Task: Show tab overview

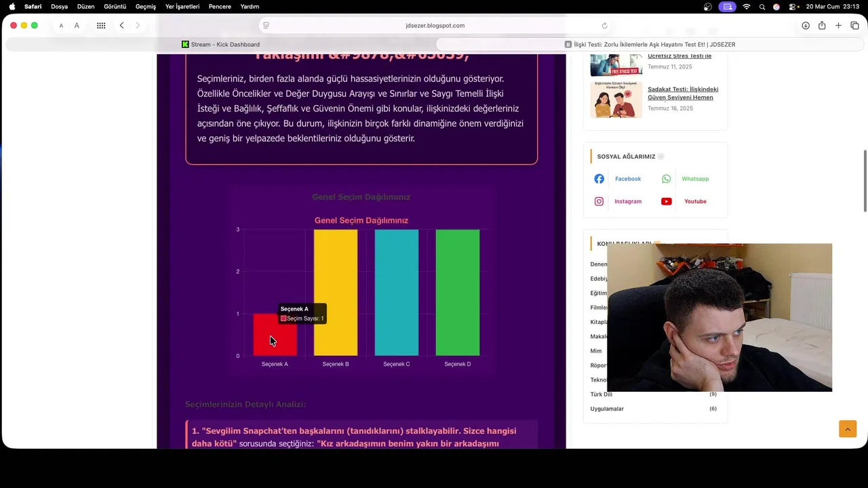Action: coord(854,26)
